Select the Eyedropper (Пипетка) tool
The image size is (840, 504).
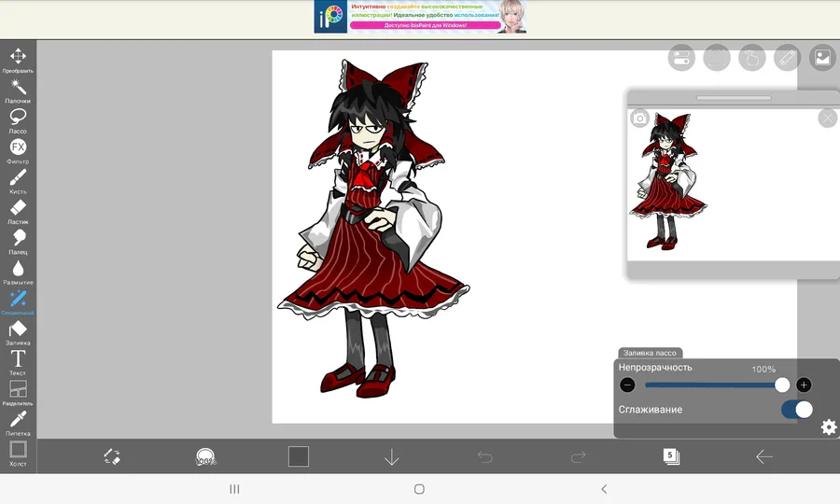click(x=18, y=423)
